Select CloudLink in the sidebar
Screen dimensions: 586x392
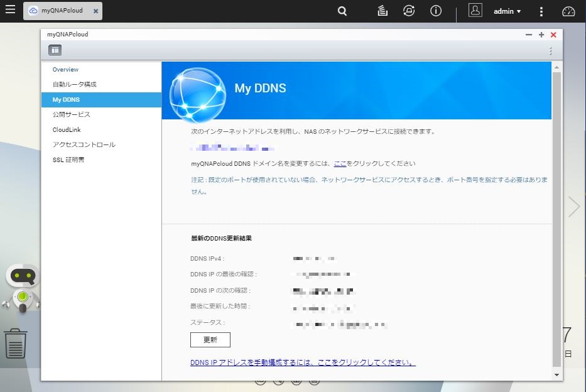(101, 129)
